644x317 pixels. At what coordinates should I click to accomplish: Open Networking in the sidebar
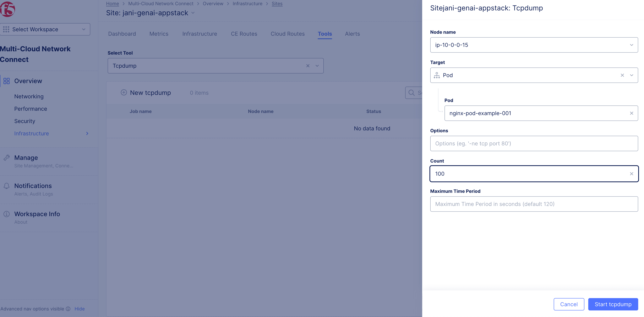point(29,96)
